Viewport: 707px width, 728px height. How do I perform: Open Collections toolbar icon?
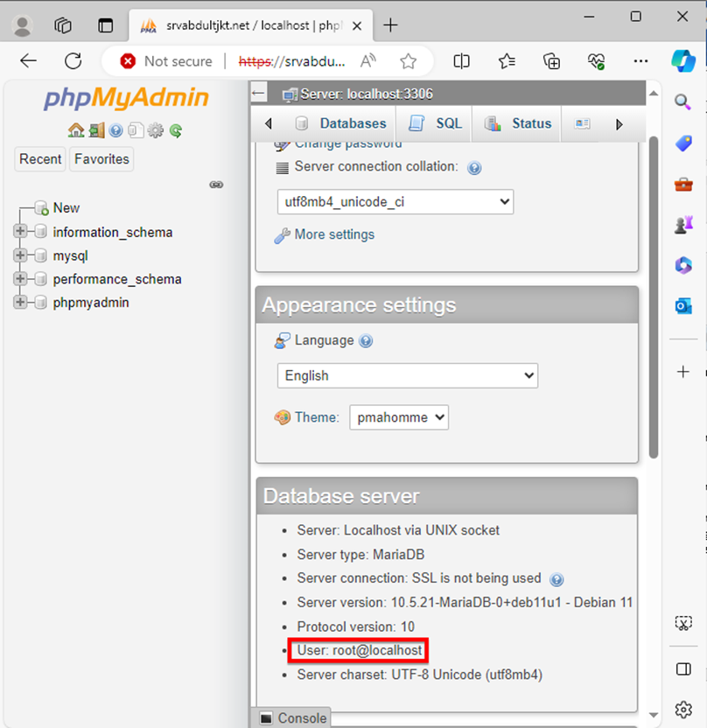coord(551,61)
